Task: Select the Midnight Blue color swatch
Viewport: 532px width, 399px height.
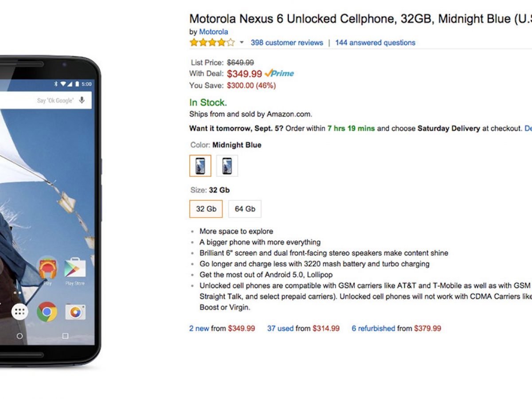Action: [x=200, y=166]
